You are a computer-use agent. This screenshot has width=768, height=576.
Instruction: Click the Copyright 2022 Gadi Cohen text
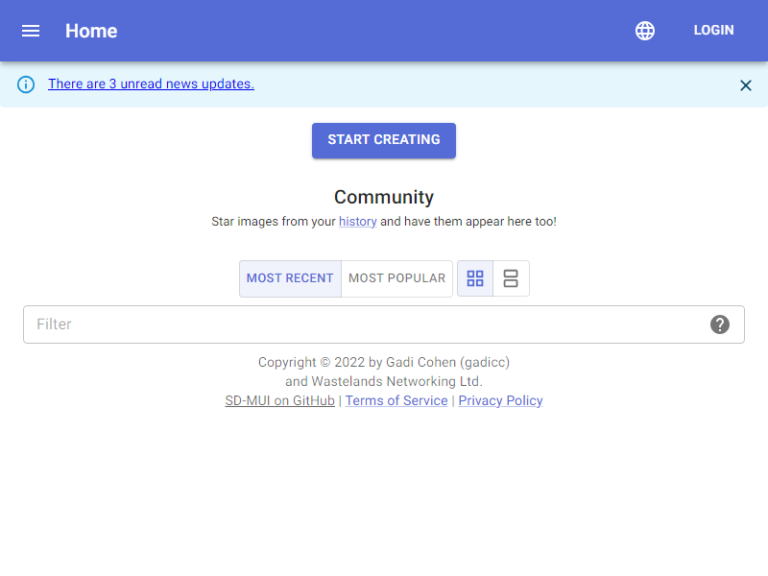384,362
